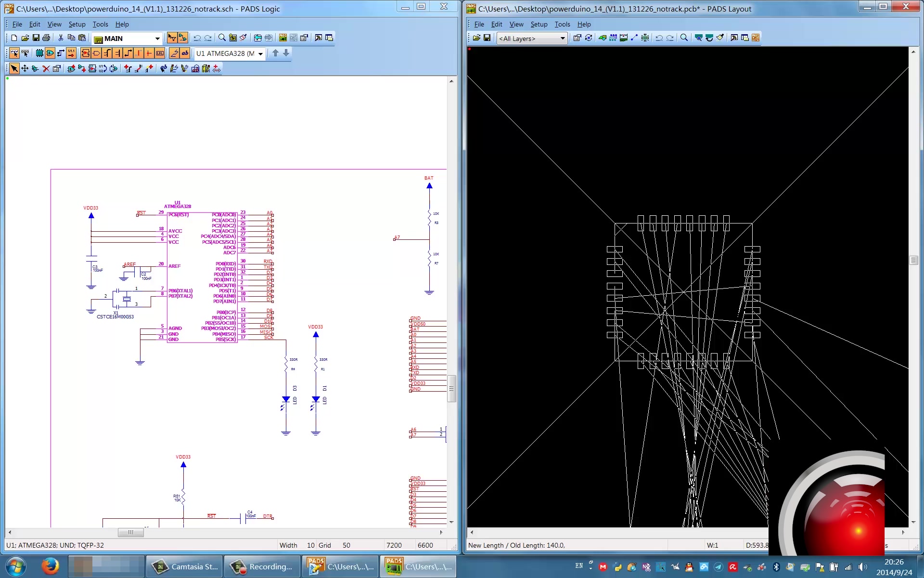Toggle the Select tool arrow in editing toolbar
Screen dimensions: 924x578
14,68
